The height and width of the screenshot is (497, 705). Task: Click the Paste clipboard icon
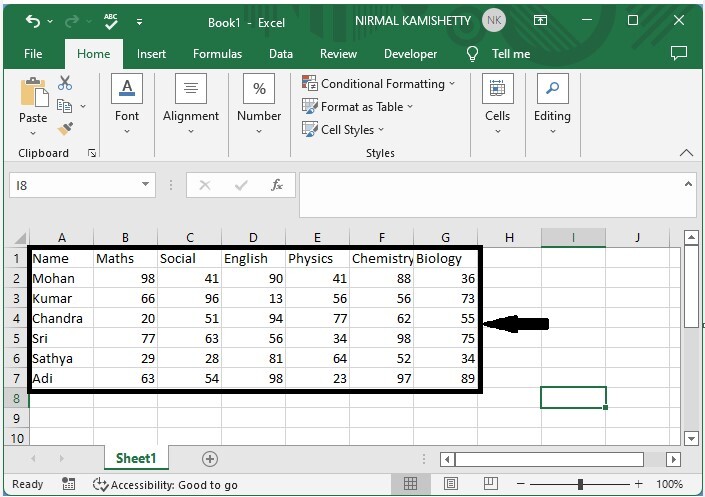click(33, 95)
